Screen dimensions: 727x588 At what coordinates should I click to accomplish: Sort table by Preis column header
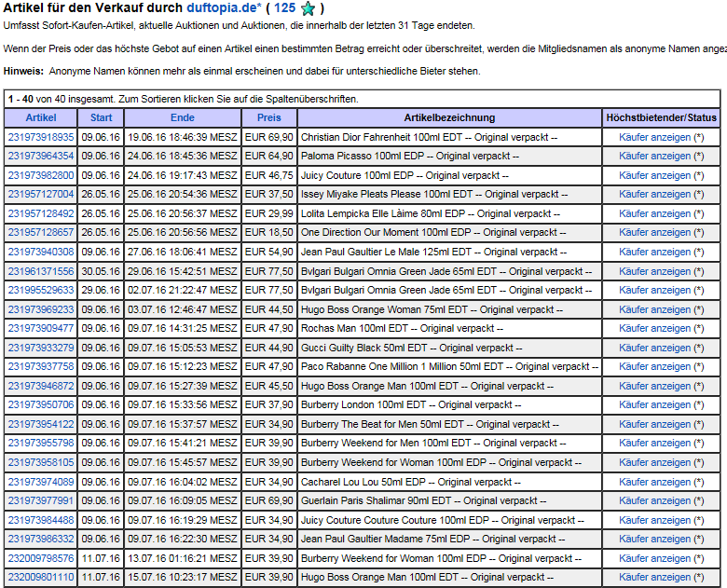(269, 117)
